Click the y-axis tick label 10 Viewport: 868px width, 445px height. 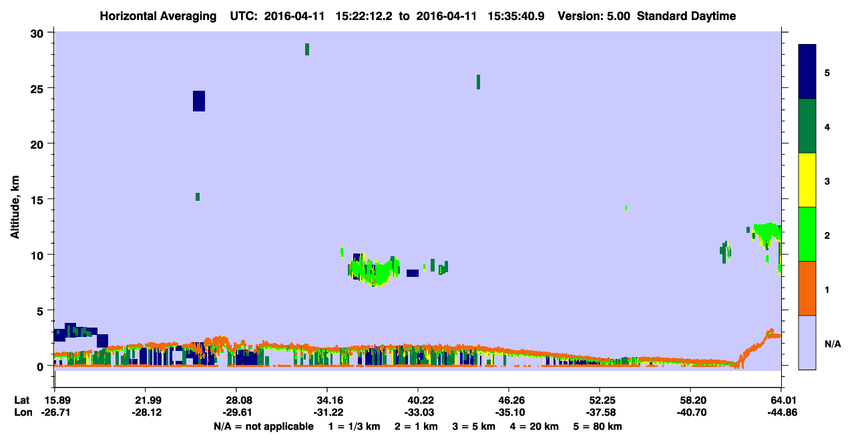[39, 255]
